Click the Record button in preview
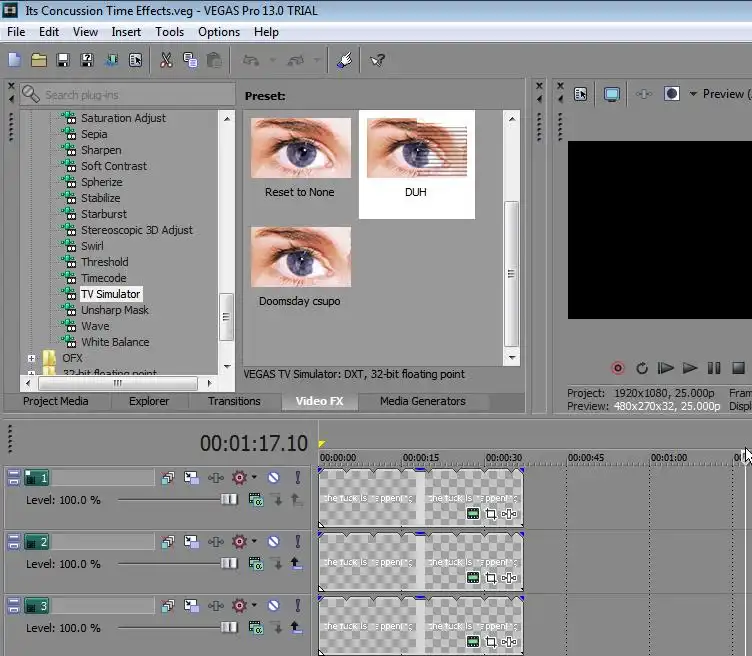752x656 pixels. click(618, 368)
